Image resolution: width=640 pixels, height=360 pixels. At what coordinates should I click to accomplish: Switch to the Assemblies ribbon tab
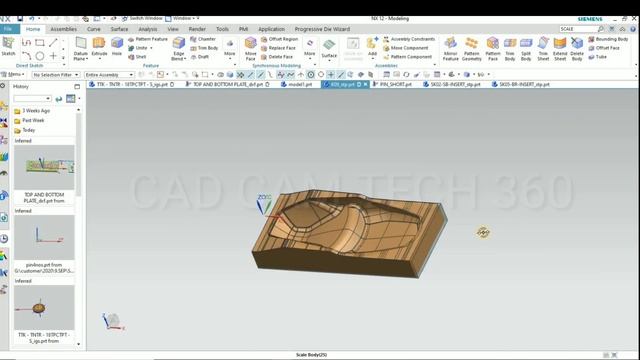63,29
